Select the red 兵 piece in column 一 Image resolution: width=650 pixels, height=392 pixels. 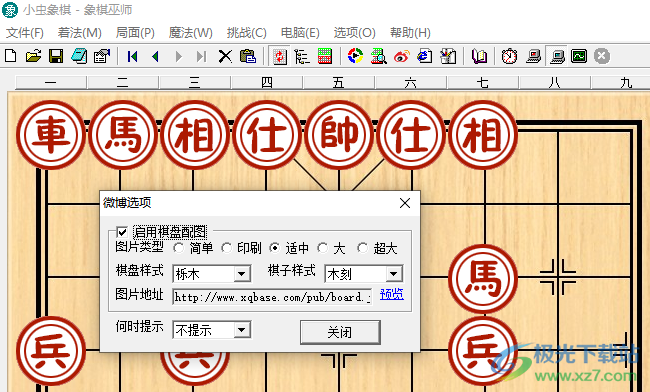pyautogui.click(x=51, y=351)
